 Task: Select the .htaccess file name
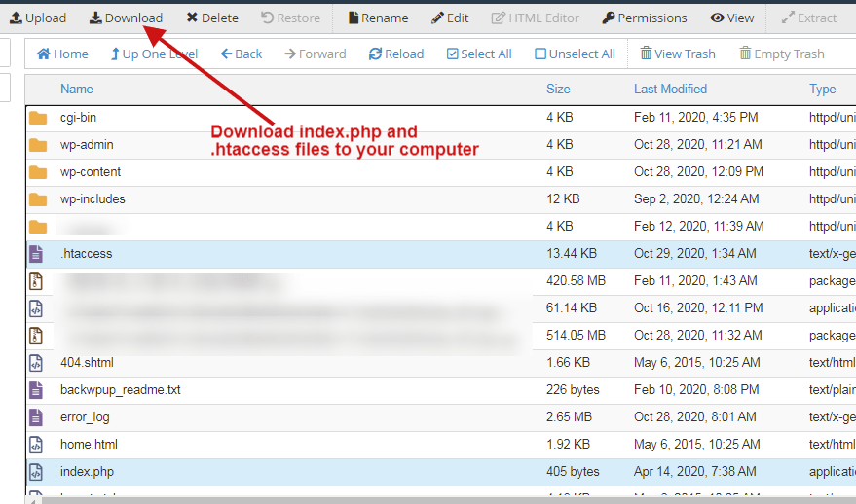[87, 254]
